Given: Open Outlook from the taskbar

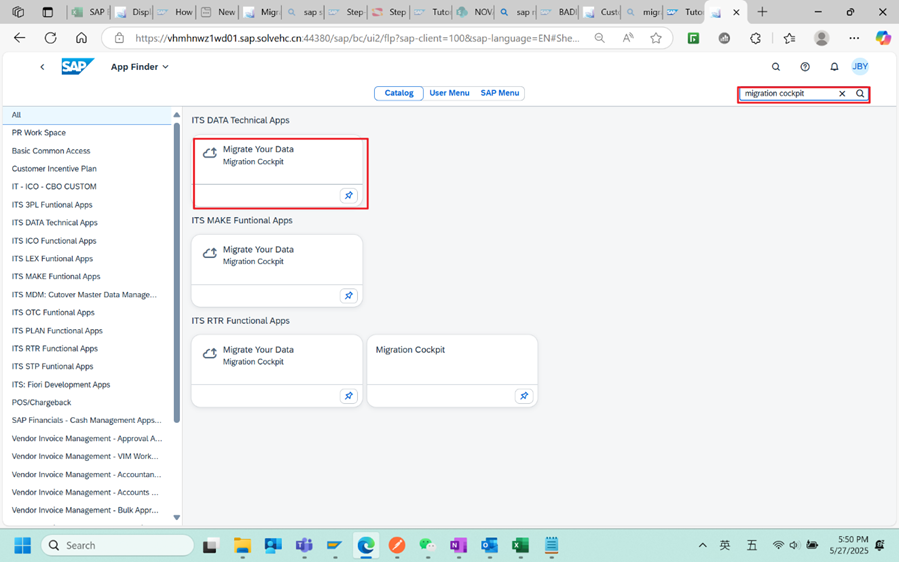Looking at the screenshot, I should 490,545.
